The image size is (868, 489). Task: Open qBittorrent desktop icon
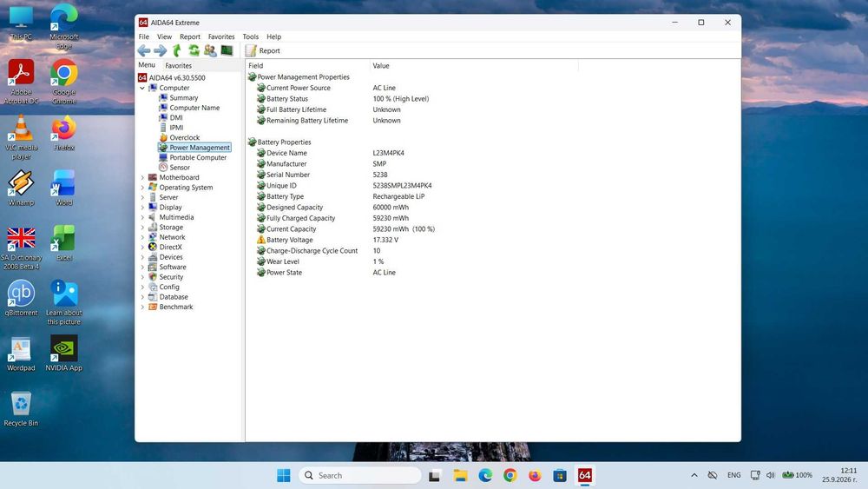tap(21, 299)
